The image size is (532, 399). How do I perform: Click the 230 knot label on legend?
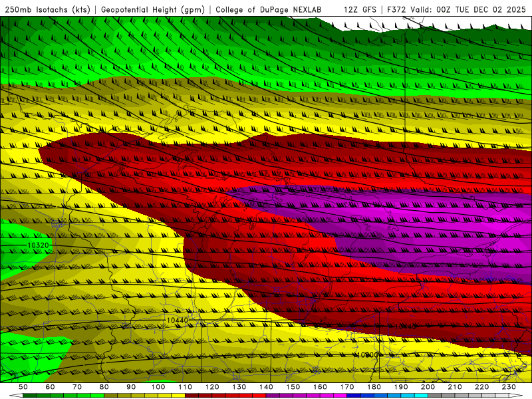tap(509, 387)
